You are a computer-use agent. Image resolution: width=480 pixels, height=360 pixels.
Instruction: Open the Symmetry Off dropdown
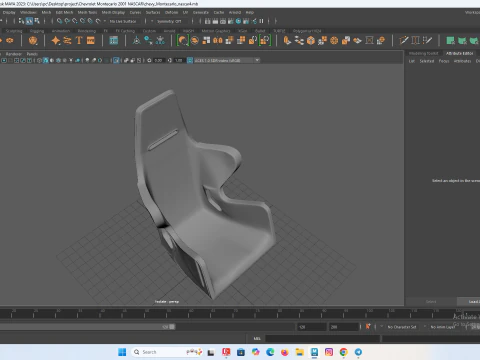pyautogui.click(x=170, y=21)
